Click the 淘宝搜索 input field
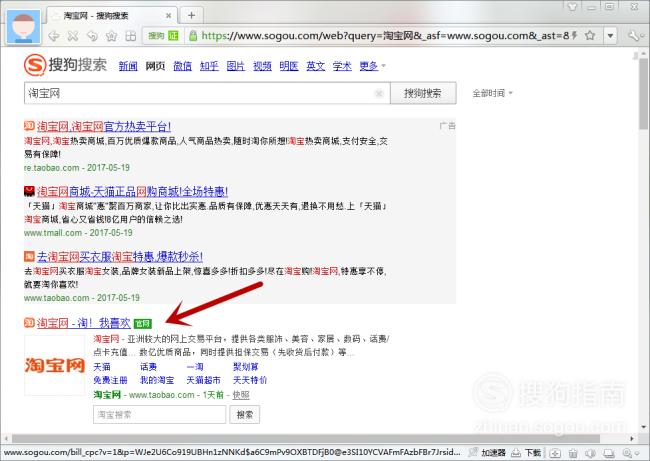Screen dimensions: 650x461 point(160,415)
